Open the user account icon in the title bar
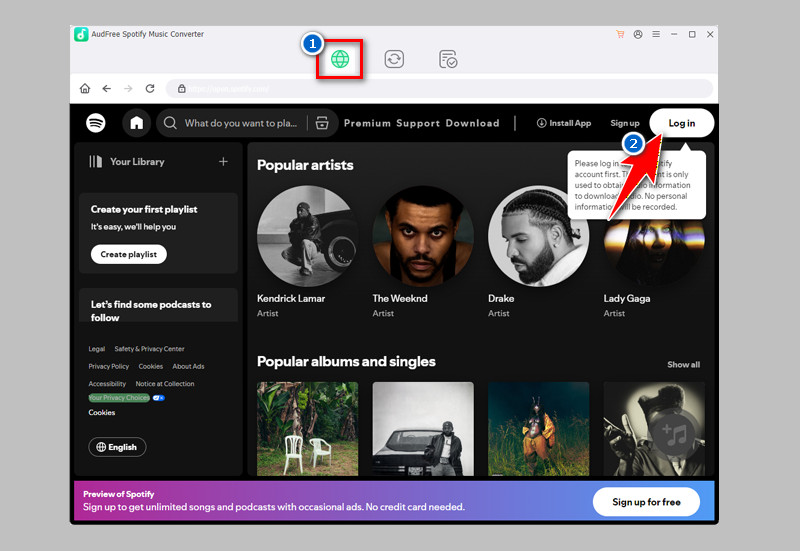 click(638, 34)
